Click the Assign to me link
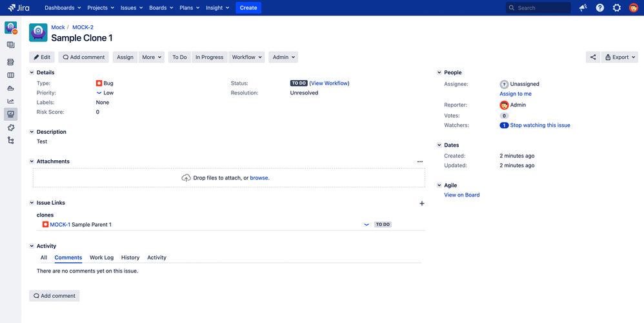 point(516,94)
